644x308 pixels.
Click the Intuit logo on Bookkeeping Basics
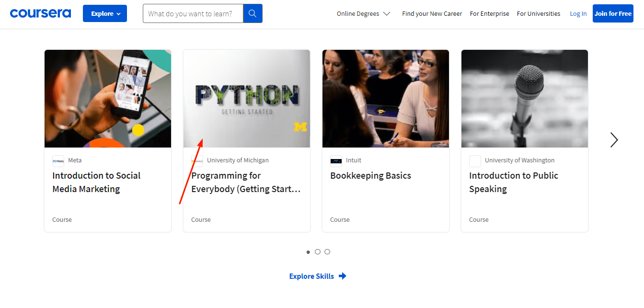(336, 160)
